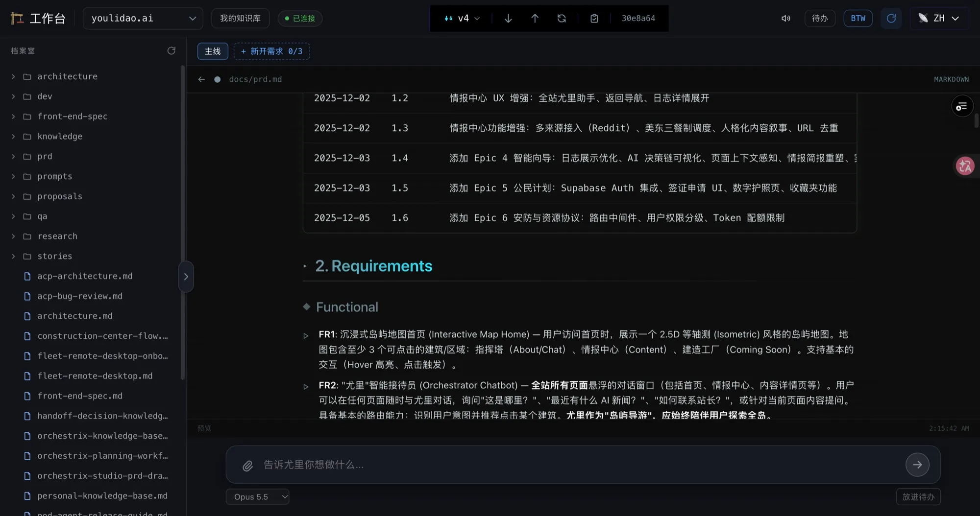The image size is (980, 516).
Task: Click the BTW button
Action: coord(858,18)
